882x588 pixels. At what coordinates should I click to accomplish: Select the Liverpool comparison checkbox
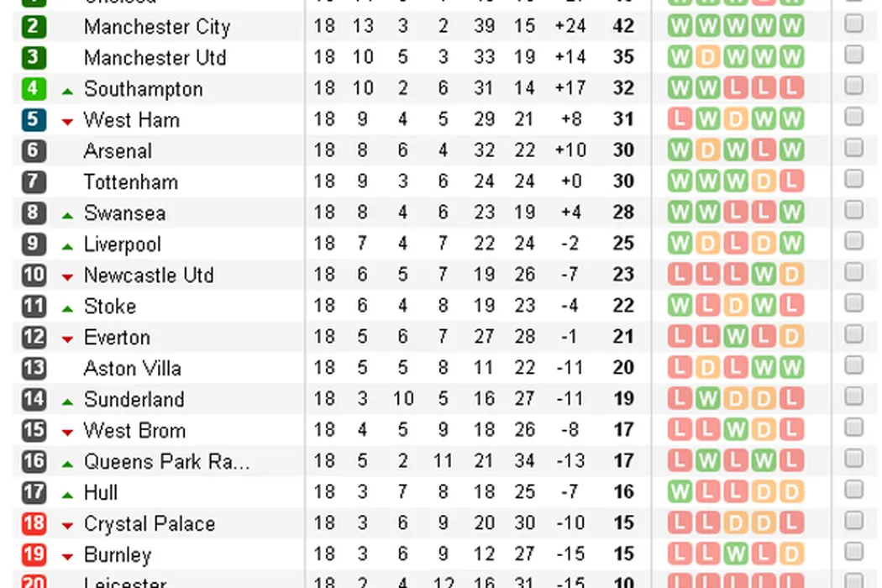(853, 242)
